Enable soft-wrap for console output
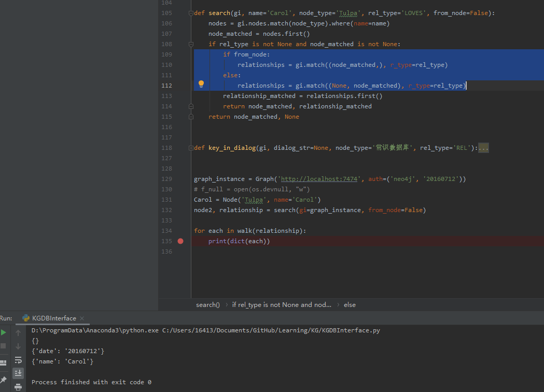544x392 pixels. 18,360
